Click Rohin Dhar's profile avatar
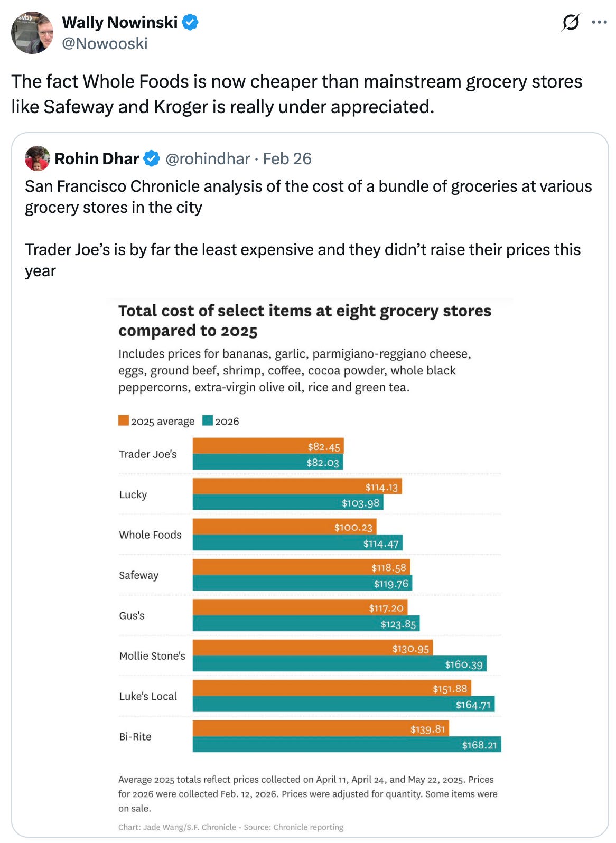The width and height of the screenshot is (616, 843). point(37,158)
